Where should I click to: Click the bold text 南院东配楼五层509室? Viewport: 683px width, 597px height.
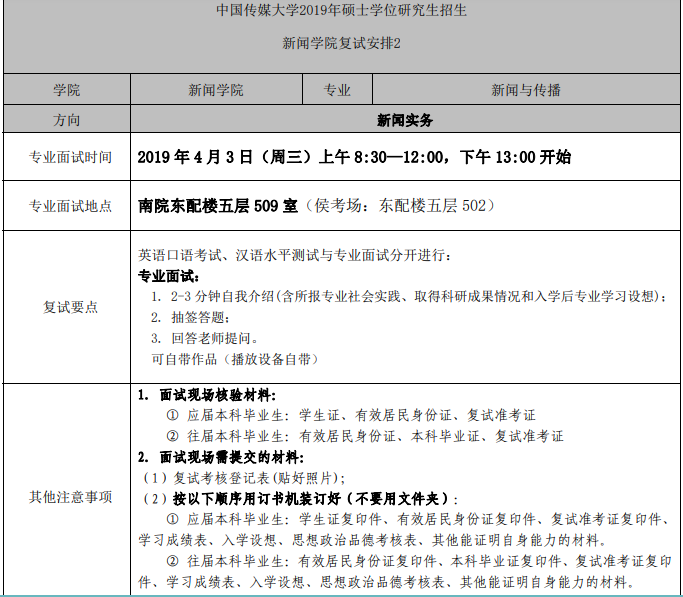217,206
